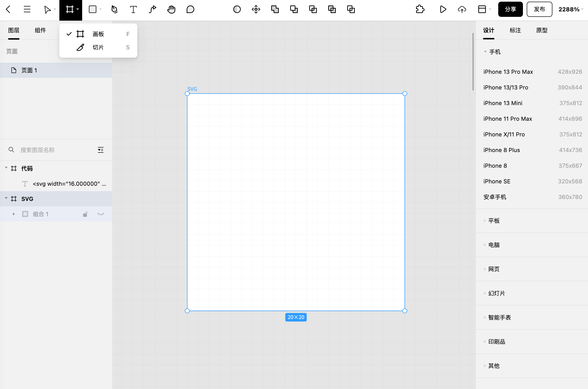Viewport: 588px width, 389px height.
Task: Expand the 网页 preset section
Action: point(485,269)
